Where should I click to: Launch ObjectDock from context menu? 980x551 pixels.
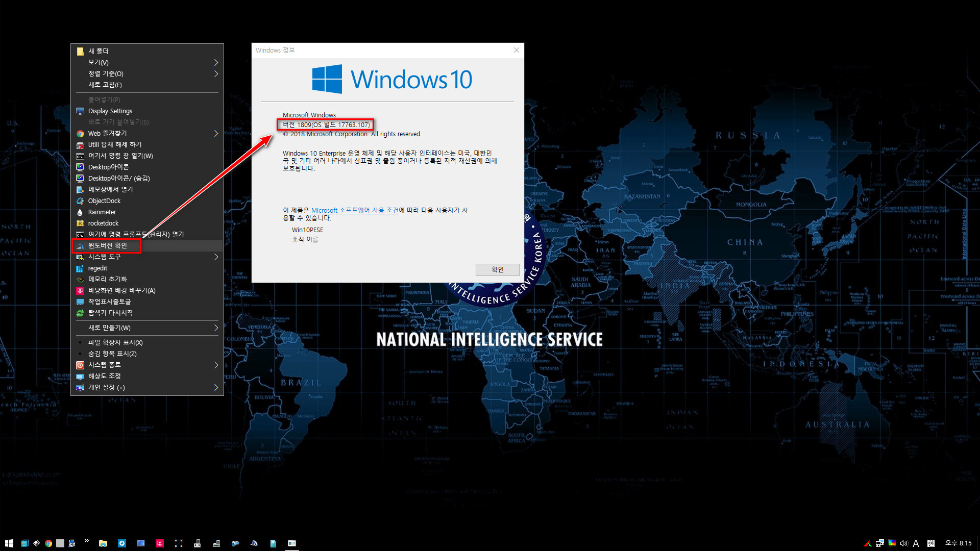pyautogui.click(x=147, y=201)
